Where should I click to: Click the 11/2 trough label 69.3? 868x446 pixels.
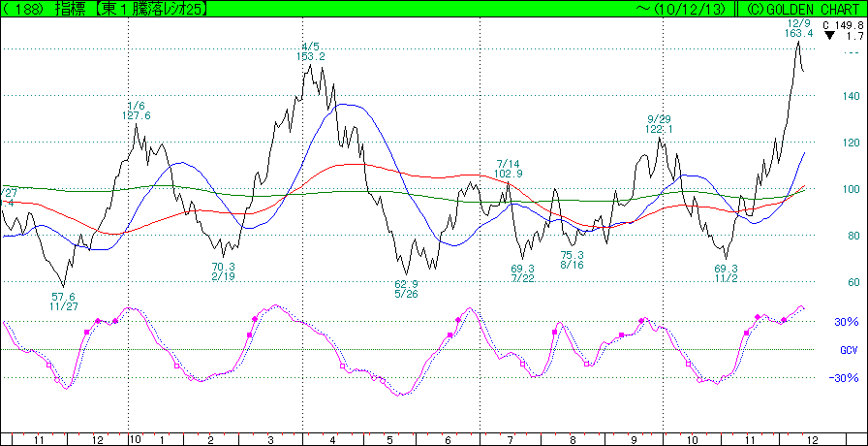click(726, 269)
